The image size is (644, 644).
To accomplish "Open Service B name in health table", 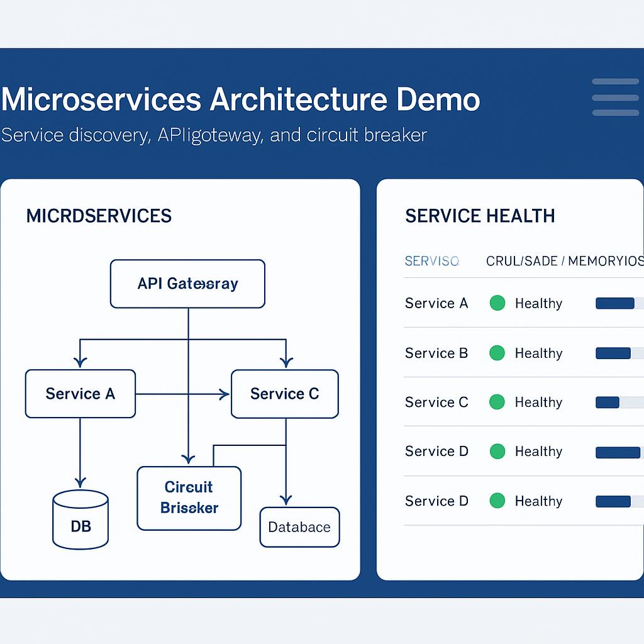I will (x=436, y=353).
